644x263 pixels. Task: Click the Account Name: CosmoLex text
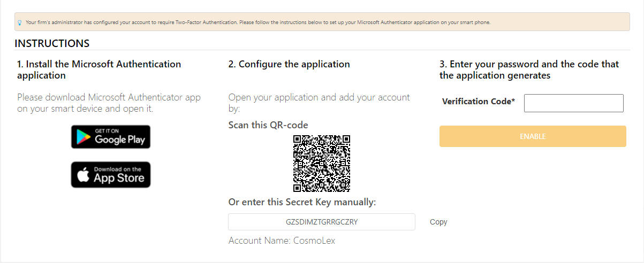coord(282,241)
